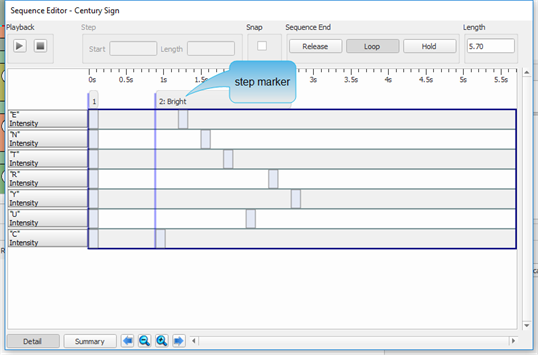
Task: Select the second event block in the 'R' track
Action: click(273, 179)
